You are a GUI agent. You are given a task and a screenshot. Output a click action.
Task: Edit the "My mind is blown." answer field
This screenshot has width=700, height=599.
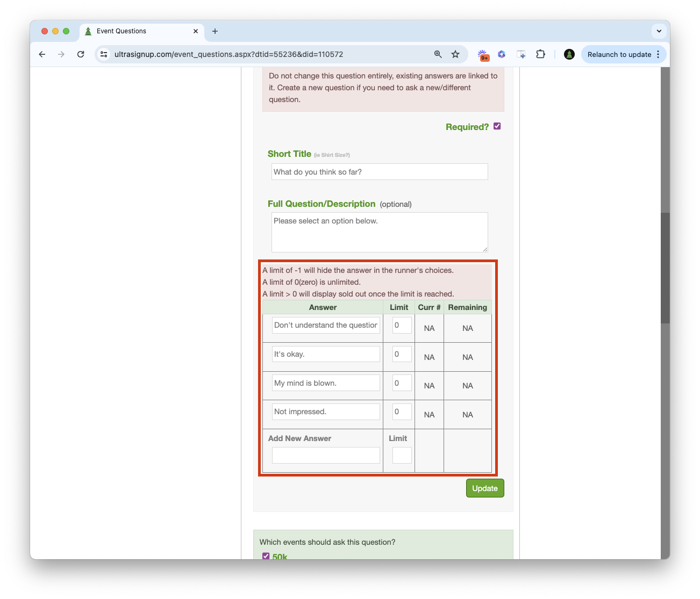coord(326,383)
